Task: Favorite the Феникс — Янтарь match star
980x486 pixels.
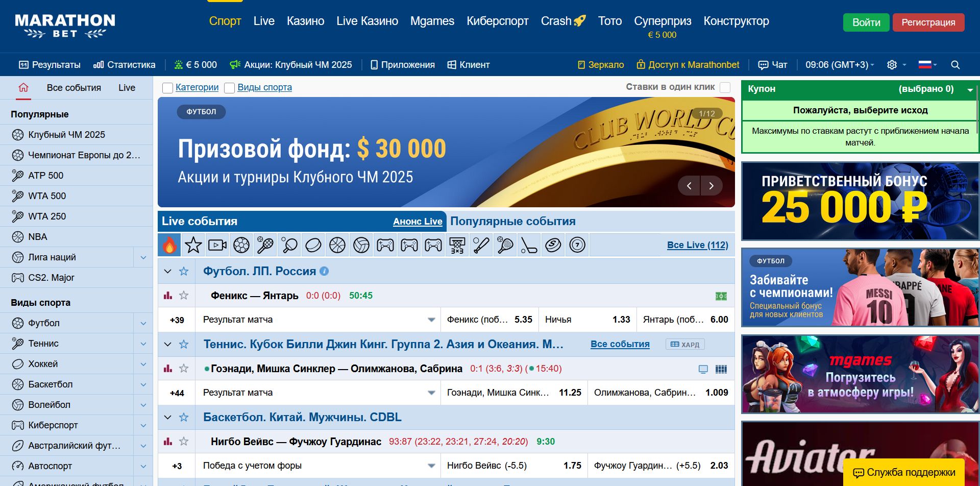Action: [183, 295]
